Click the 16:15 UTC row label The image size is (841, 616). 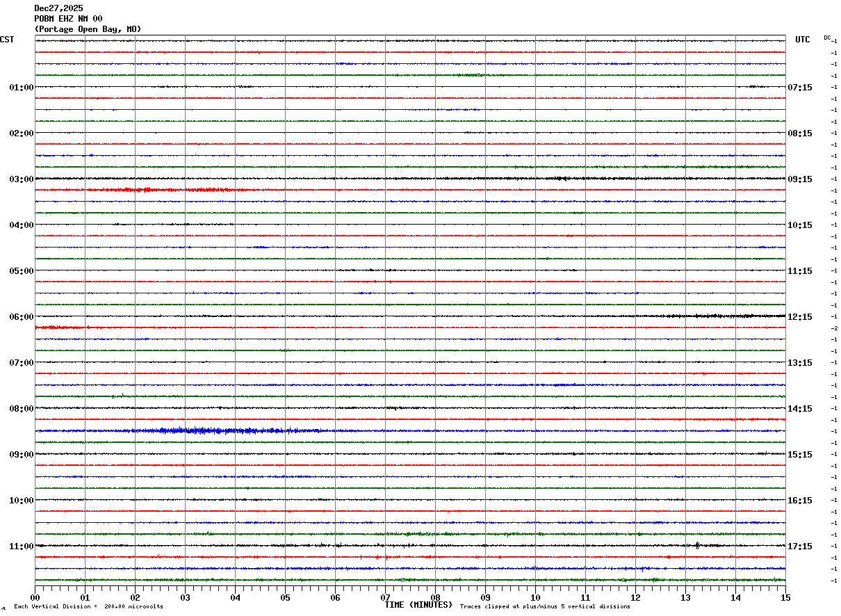pyautogui.click(x=800, y=501)
